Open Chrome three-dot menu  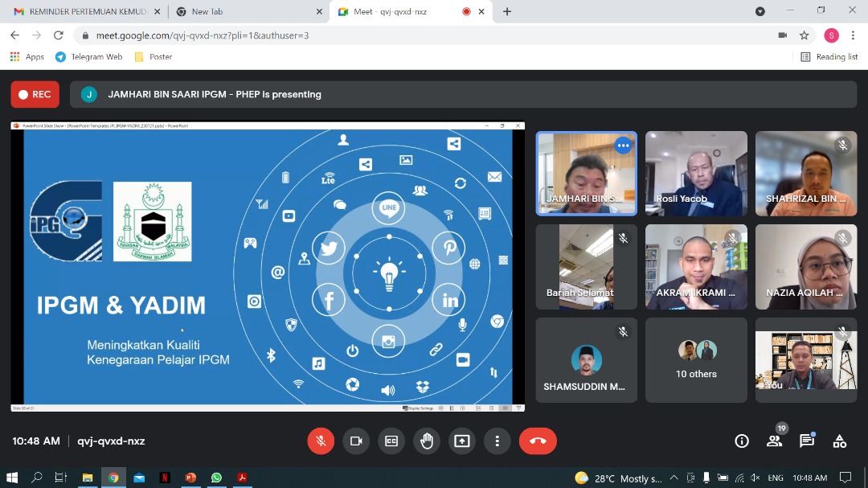pos(853,35)
